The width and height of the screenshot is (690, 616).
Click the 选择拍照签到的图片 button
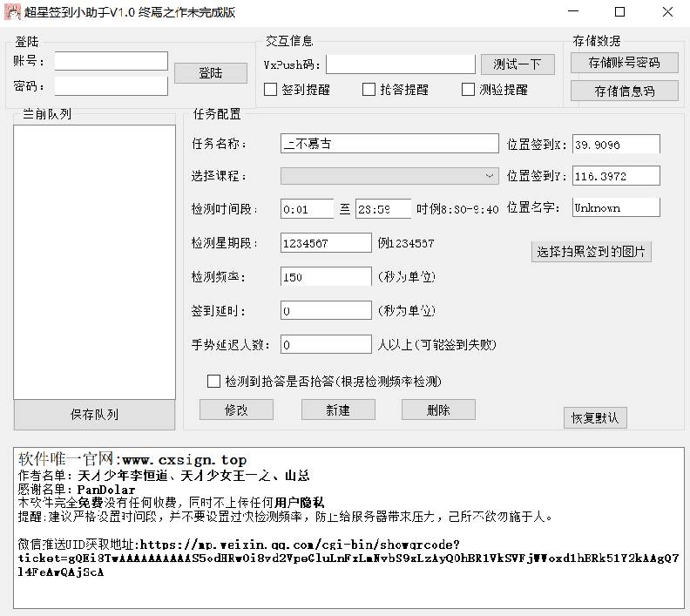tap(591, 252)
